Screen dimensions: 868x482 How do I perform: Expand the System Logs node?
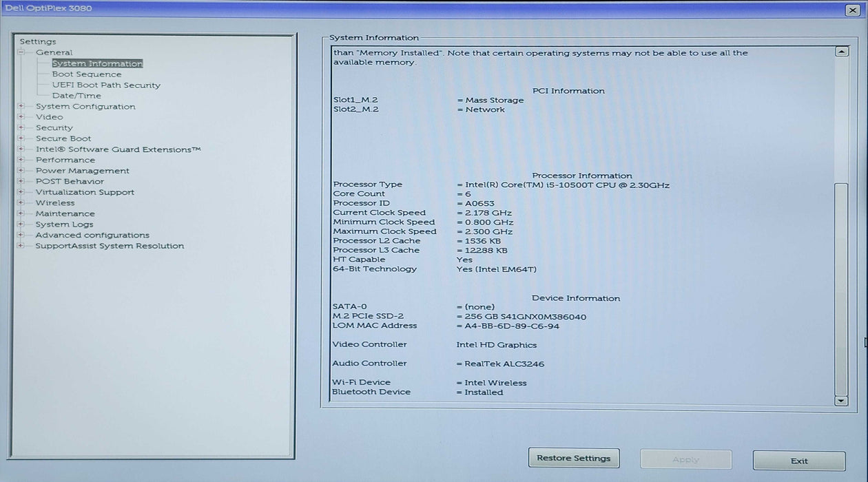(x=21, y=224)
